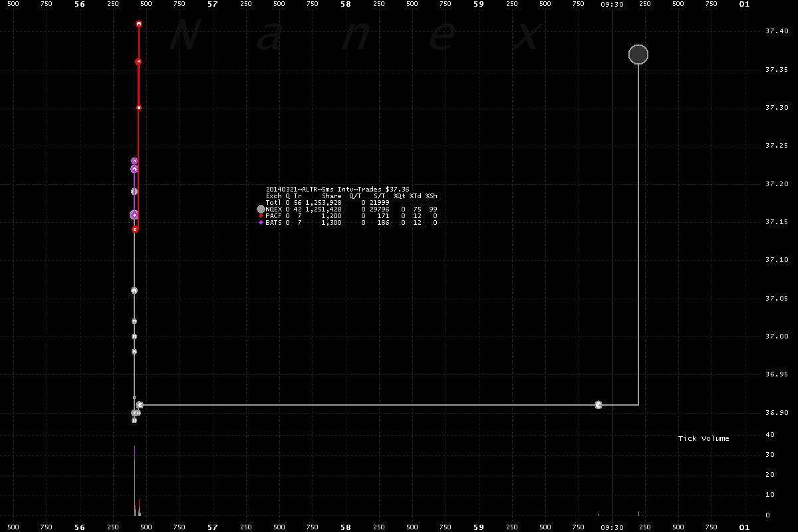Click the '57' label on the top time axis
The image size is (798, 532).
pyautogui.click(x=213, y=4)
